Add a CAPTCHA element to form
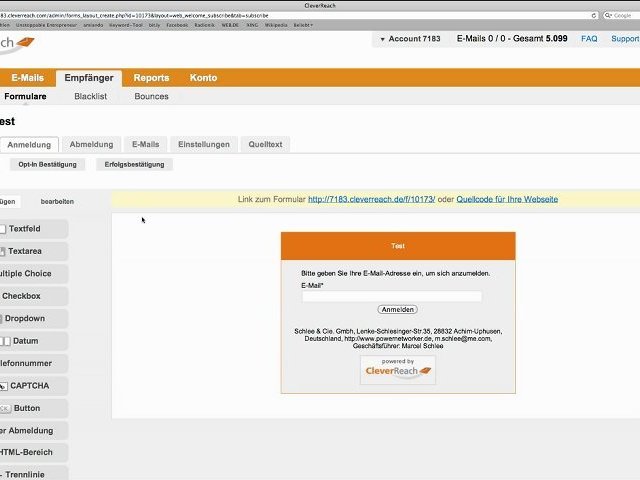 point(33,386)
